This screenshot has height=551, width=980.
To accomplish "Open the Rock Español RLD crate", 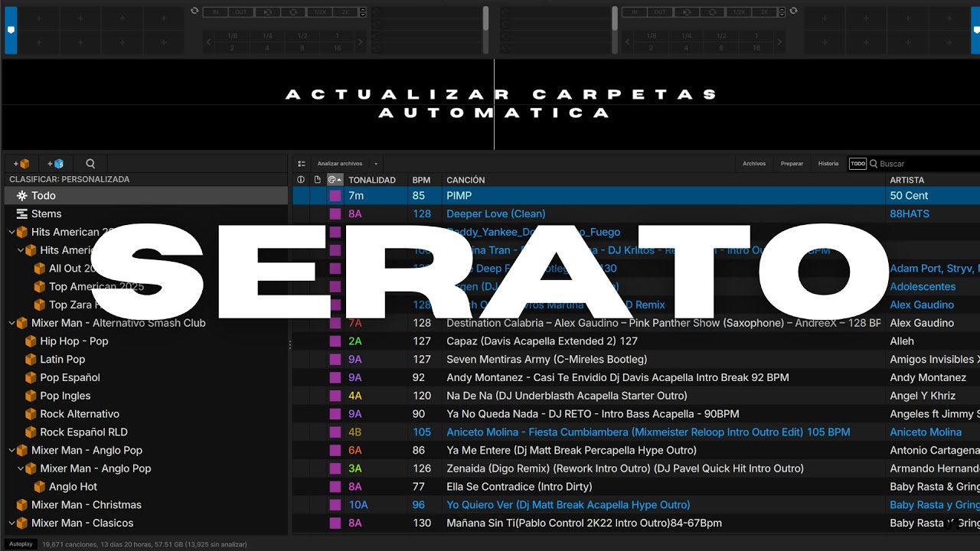I will click(84, 432).
